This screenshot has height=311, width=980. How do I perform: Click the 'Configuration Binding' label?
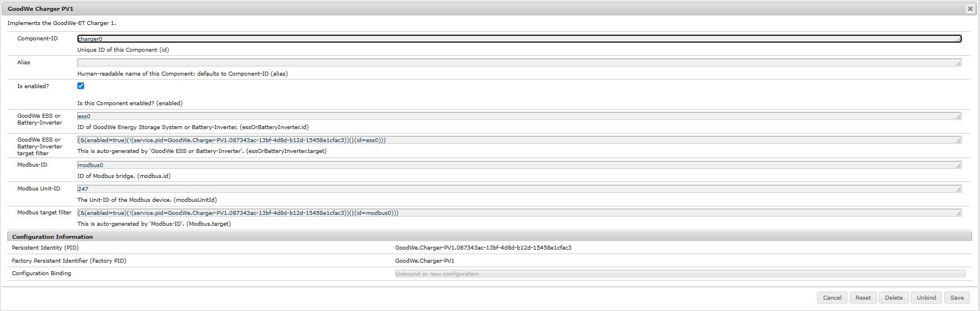(42, 273)
